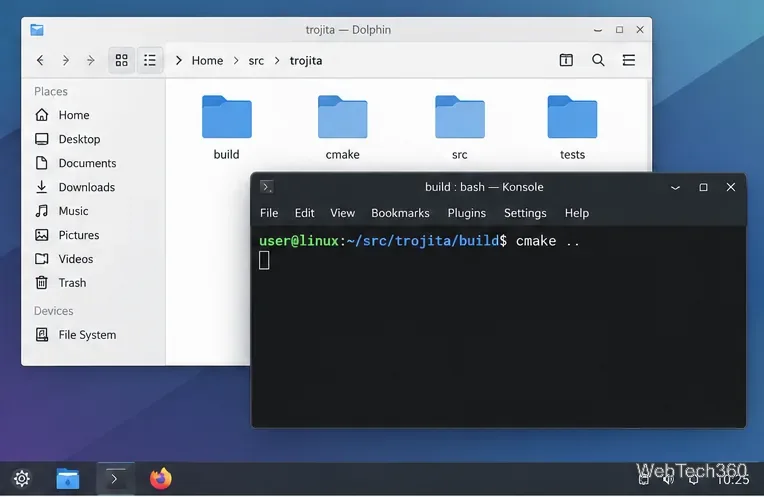Open Videos in the Places panel
Image resolution: width=764 pixels, height=497 pixels.
[76, 259]
